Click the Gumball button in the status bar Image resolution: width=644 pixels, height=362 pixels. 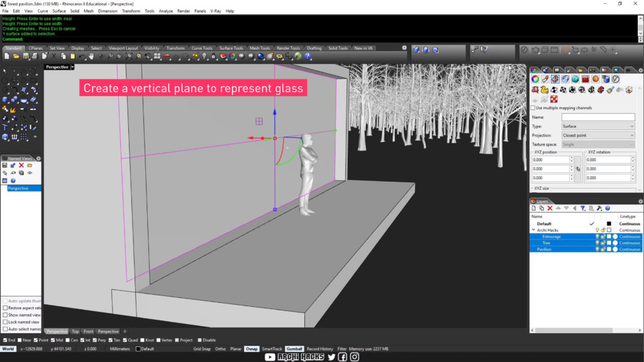[x=293, y=349]
